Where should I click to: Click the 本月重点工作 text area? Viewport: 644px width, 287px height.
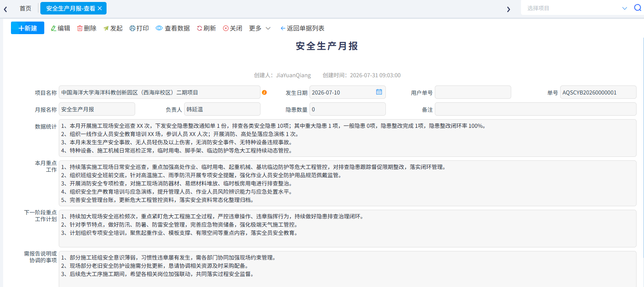point(347,183)
